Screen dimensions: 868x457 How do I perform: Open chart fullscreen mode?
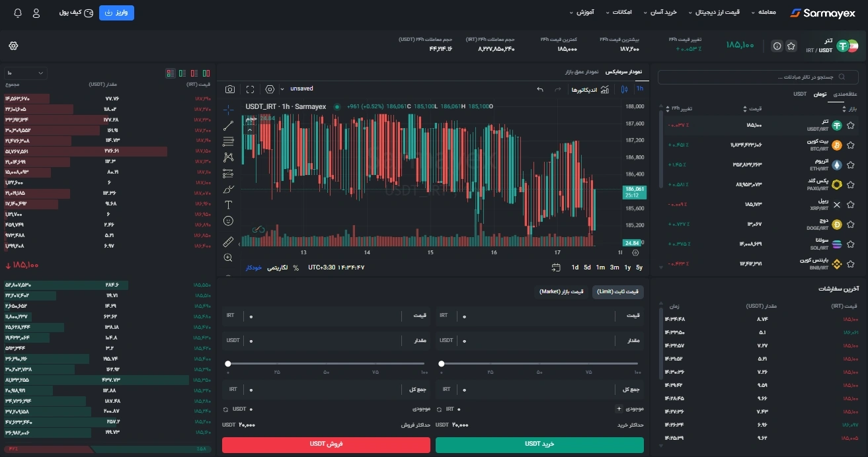250,89
